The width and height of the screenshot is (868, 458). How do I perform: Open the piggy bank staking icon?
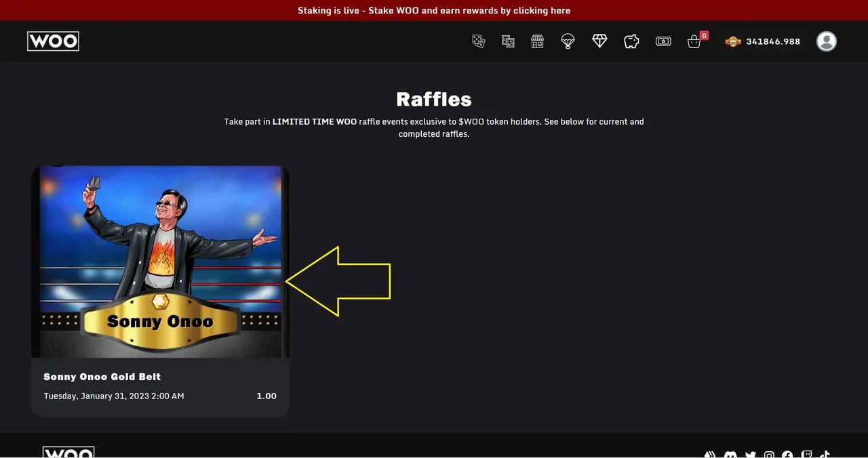point(631,41)
